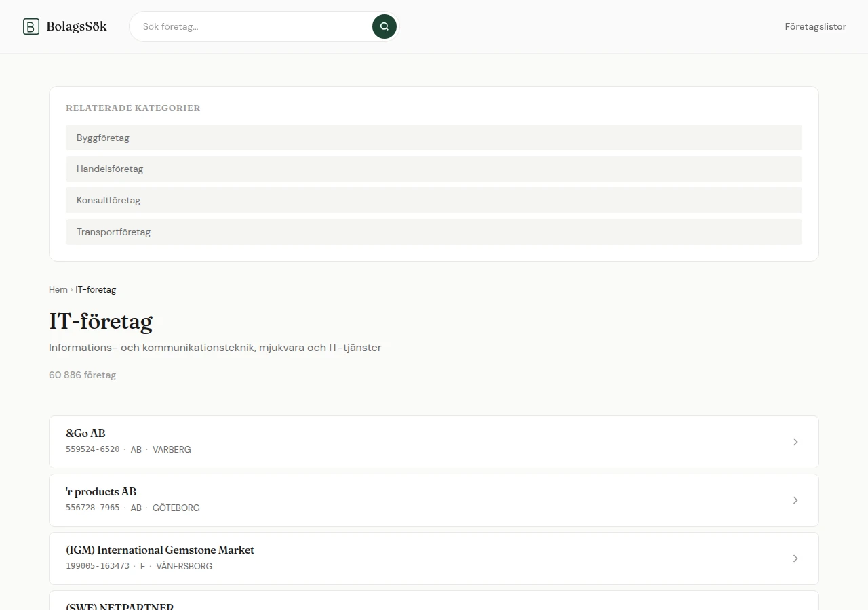Image resolution: width=868 pixels, height=610 pixels.
Task: Click the VARBERG location text
Action: [172, 449]
